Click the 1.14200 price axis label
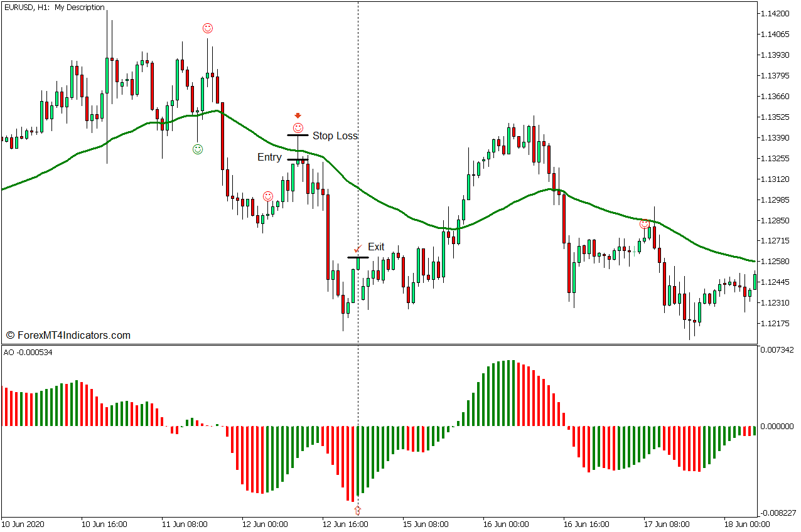801x532 pixels. [777, 13]
